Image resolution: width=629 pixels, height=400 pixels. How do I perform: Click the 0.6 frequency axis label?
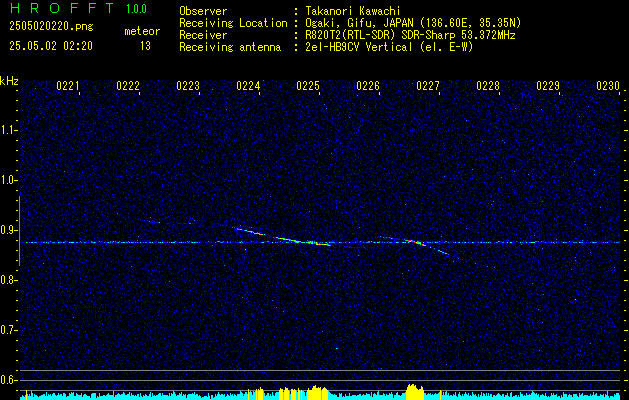pyautogui.click(x=8, y=380)
